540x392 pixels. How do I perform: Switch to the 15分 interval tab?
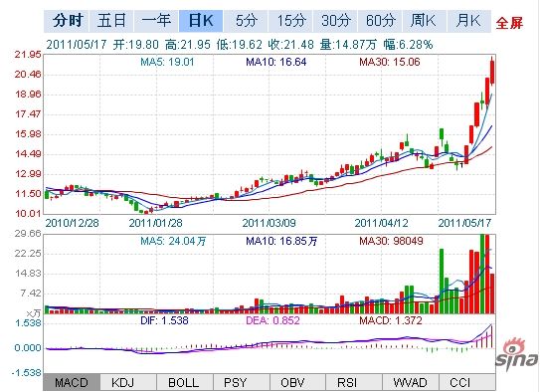(290, 21)
